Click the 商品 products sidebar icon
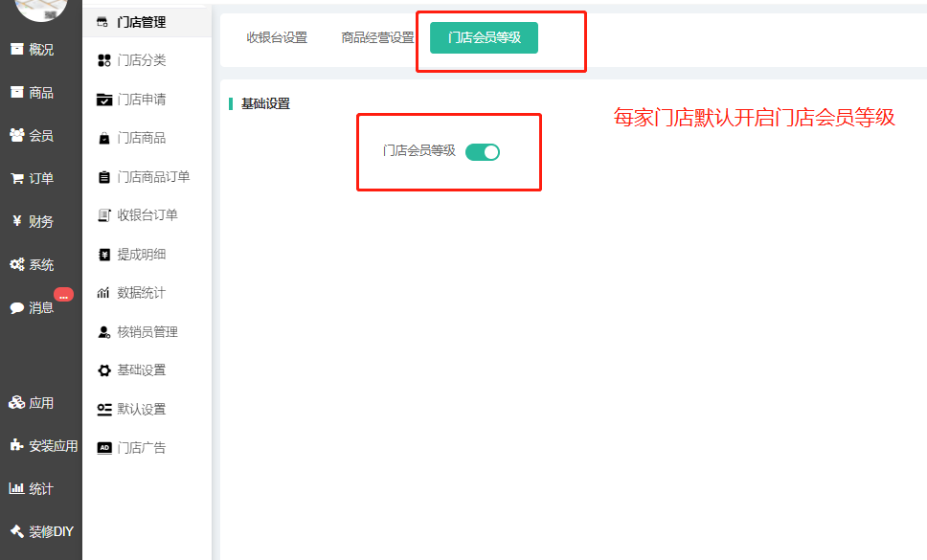 17,92
